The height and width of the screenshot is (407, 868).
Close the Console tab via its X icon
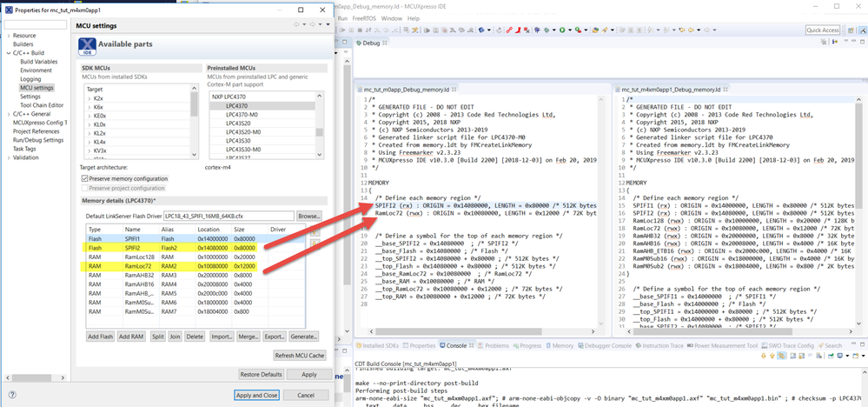(x=471, y=345)
